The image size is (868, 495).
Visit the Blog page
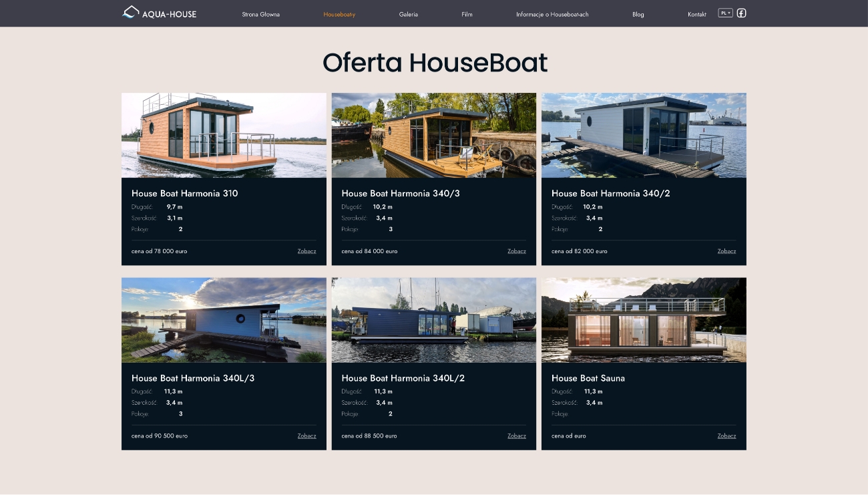638,14
